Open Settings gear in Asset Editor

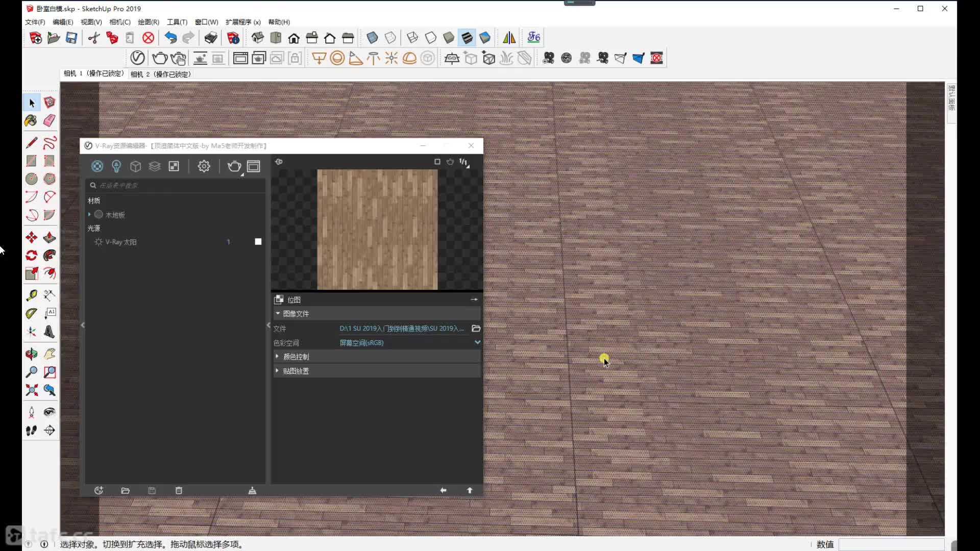pos(204,166)
